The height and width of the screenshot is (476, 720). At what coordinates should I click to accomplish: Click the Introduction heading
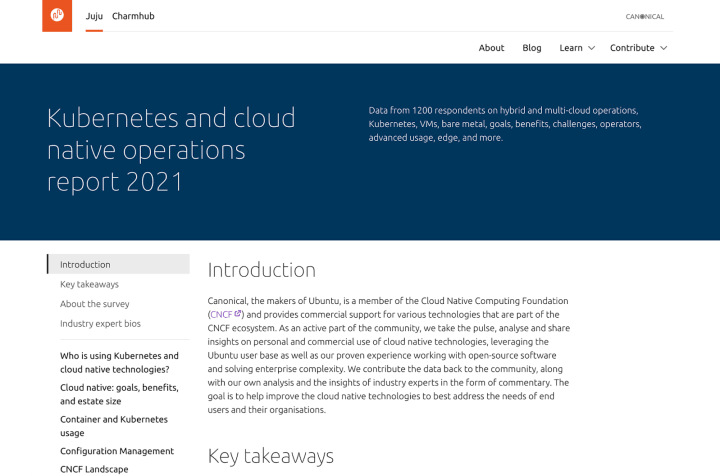(x=262, y=270)
